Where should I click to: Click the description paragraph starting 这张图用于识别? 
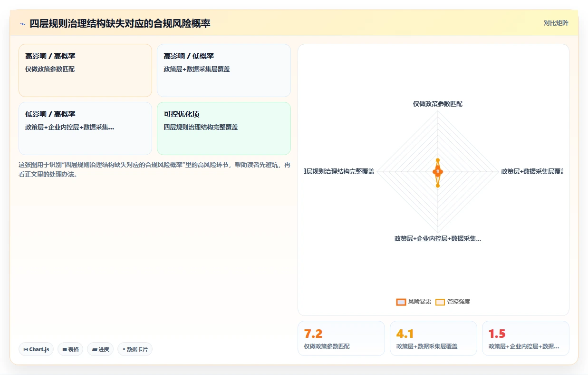pos(154,169)
